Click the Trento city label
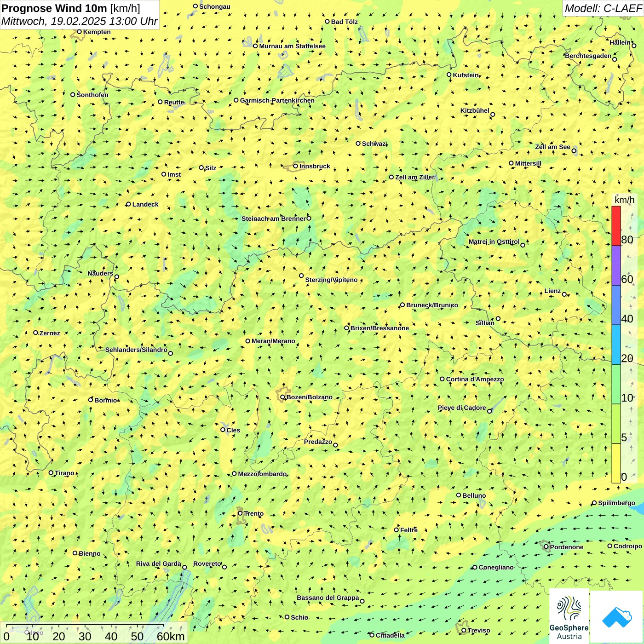This screenshot has width=644, height=644. [254, 513]
